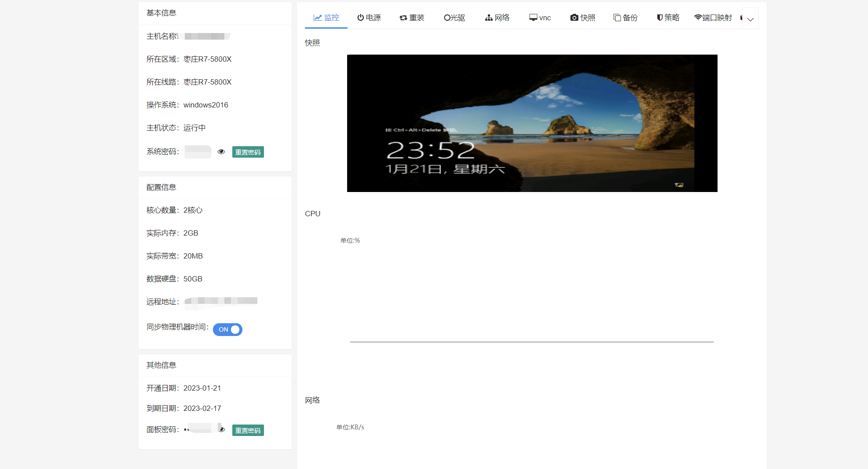Reveal panel password with eye icon
Image resolution: width=868 pixels, height=469 pixels.
tap(222, 429)
